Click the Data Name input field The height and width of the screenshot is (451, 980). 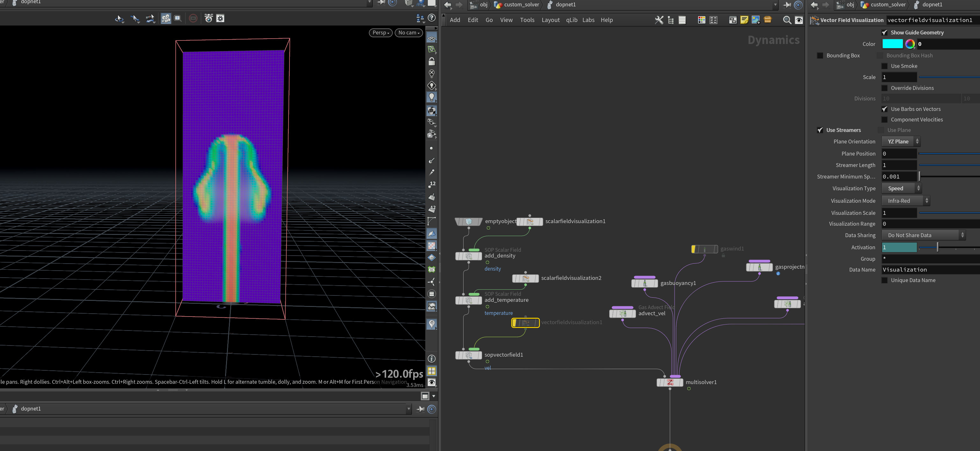pyautogui.click(x=931, y=270)
